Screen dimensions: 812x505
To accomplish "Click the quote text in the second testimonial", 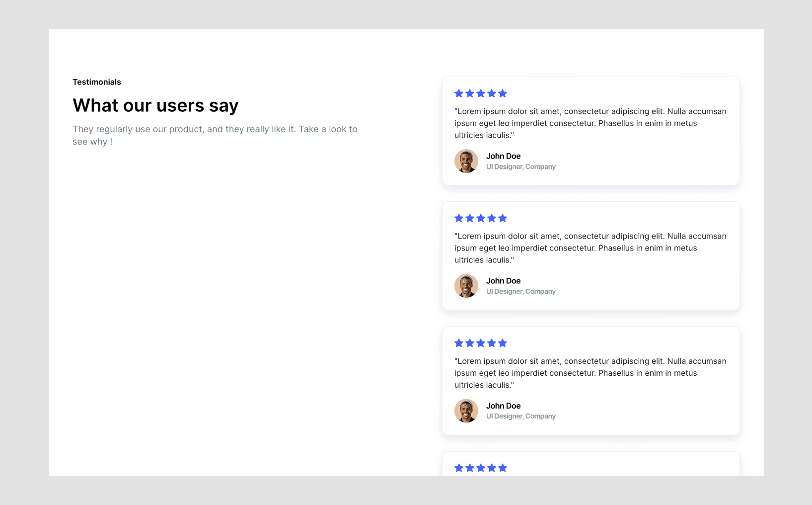I will tap(591, 248).
